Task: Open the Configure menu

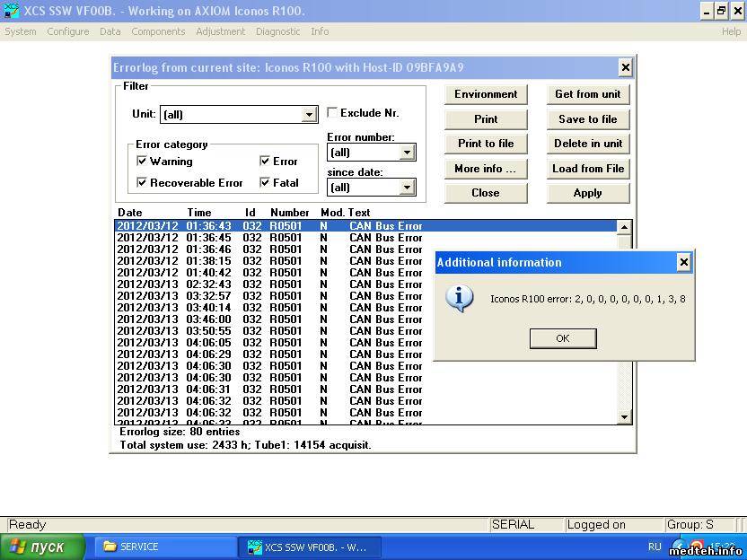Action: 67,31
